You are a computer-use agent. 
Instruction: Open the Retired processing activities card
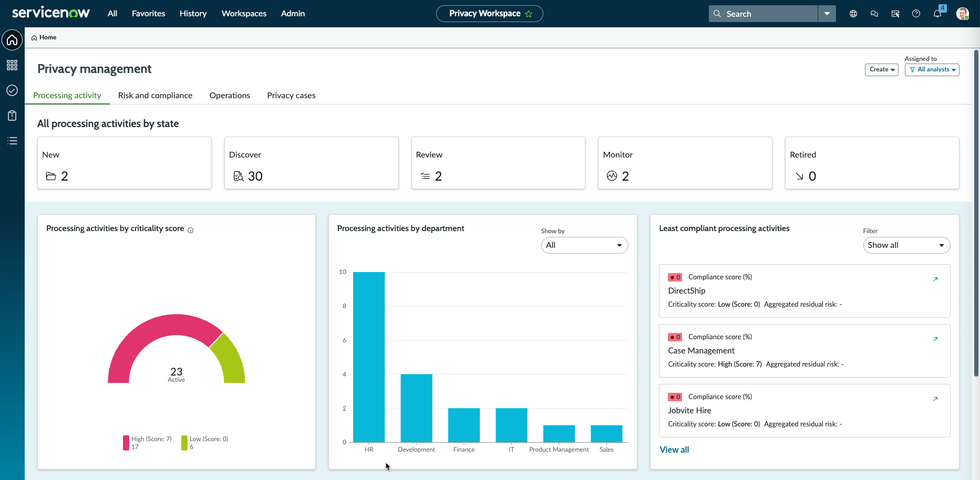coord(872,163)
